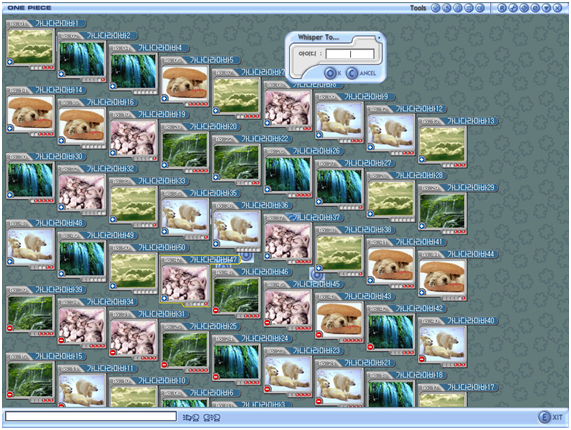
Task: Click the blue plus icon on card 가나다라마바12
Action: (x=370, y=147)
